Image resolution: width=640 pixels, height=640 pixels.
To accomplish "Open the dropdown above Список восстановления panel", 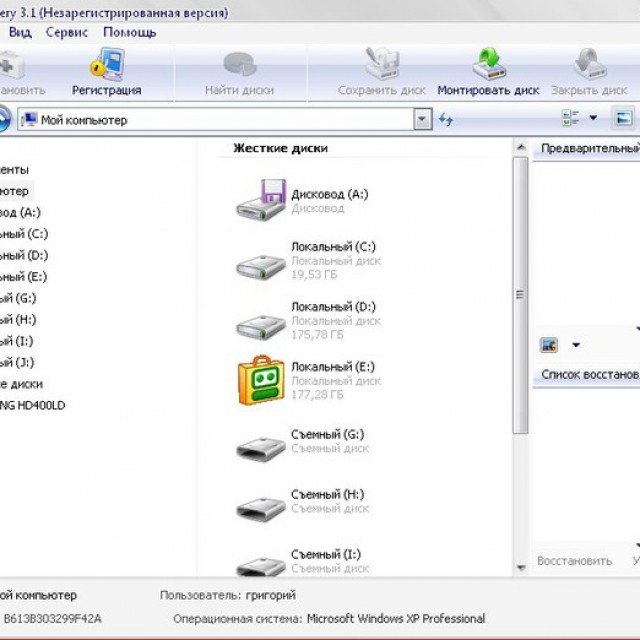I will (x=576, y=346).
